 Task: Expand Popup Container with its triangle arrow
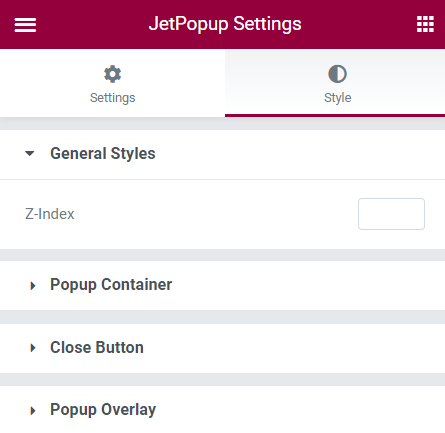coord(33,286)
